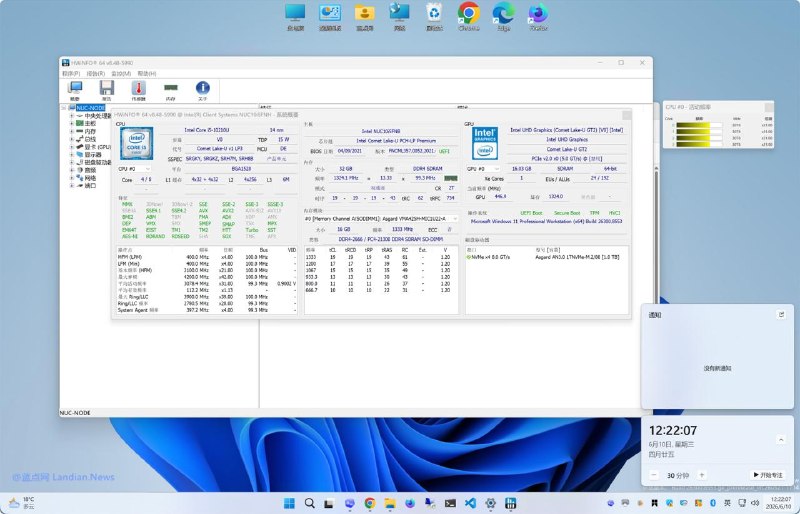This screenshot has width=800, height=514.
Task: Open the Control Panel desktop icon
Action: click(x=330, y=17)
